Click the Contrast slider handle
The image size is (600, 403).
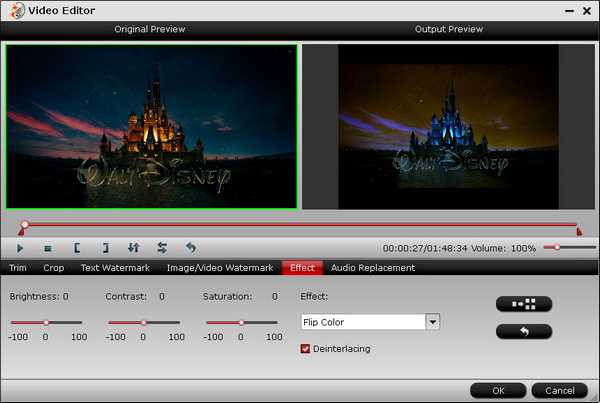(x=143, y=323)
